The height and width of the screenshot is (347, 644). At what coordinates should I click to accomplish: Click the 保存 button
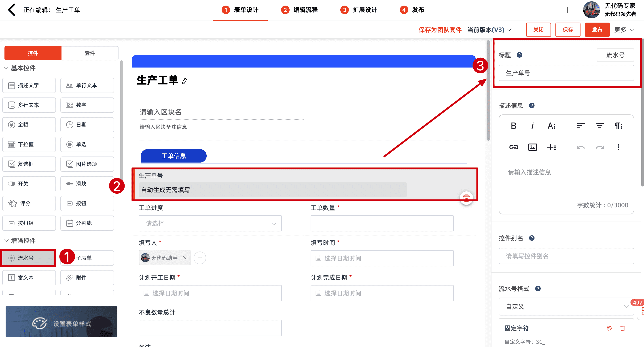[x=568, y=30]
